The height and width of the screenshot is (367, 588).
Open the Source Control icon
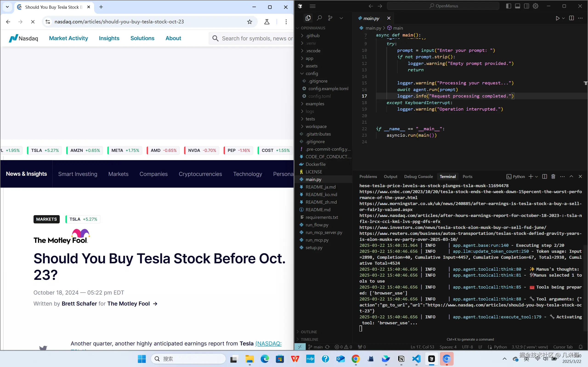tap(330, 18)
